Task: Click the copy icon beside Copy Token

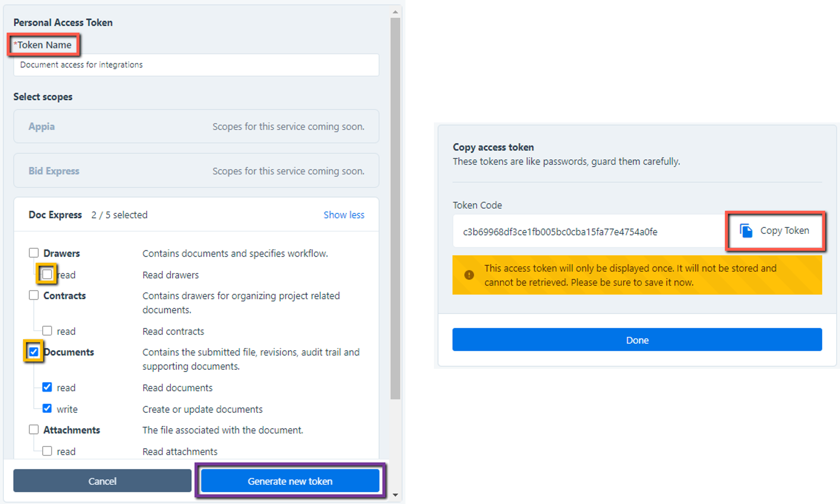Action: click(746, 231)
